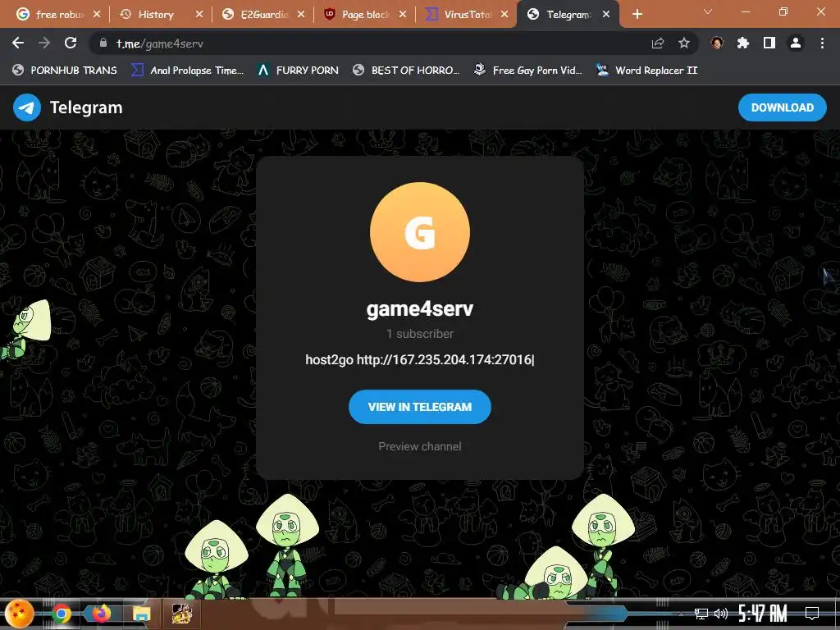The height and width of the screenshot is (630, 840).
Task: Toggle the browser side panel icon
Action: click(769, 43)
